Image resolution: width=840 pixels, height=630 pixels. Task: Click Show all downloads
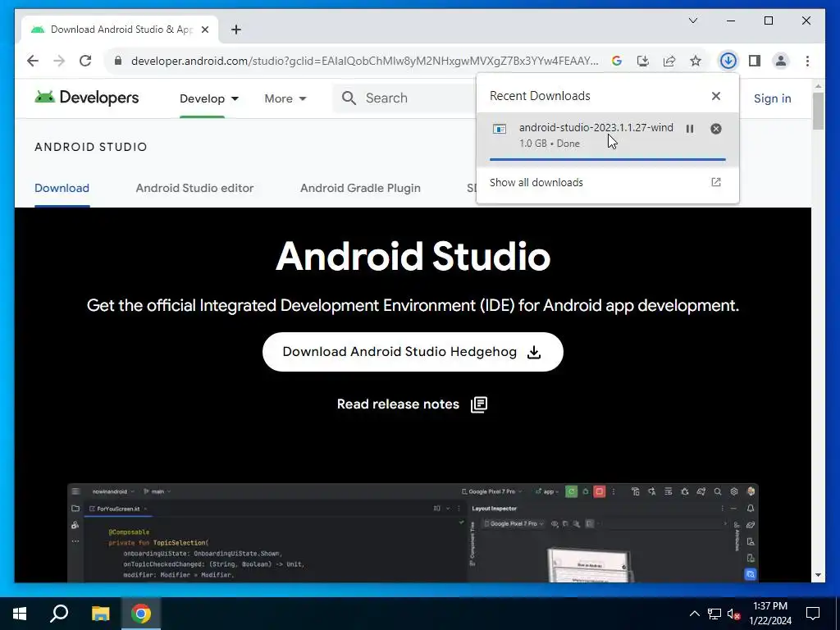point(536,183)
